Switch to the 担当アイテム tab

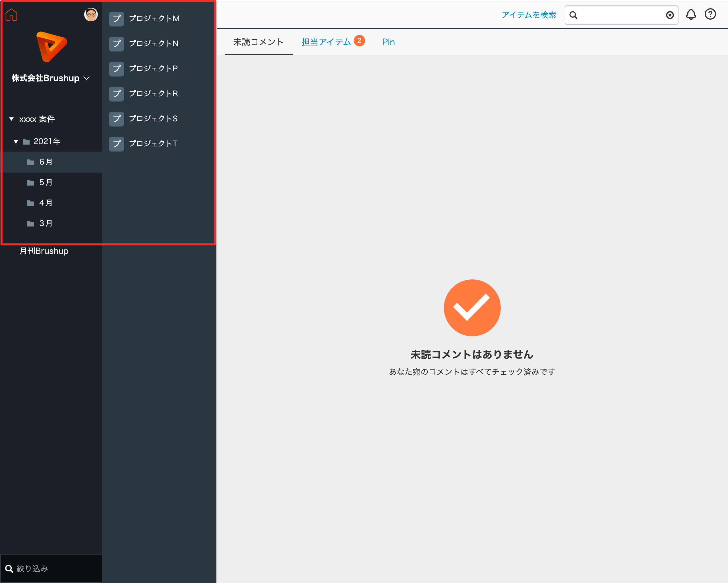(326, 42)
